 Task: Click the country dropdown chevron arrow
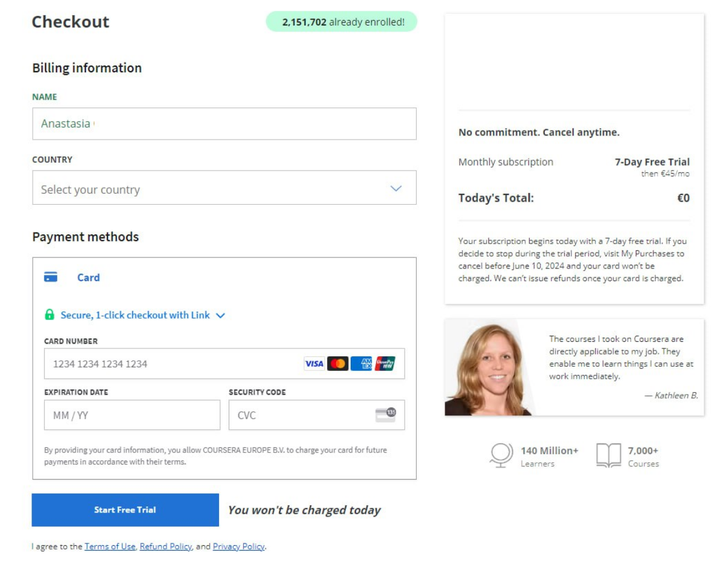pyautogui.click(x=396, y=188)
